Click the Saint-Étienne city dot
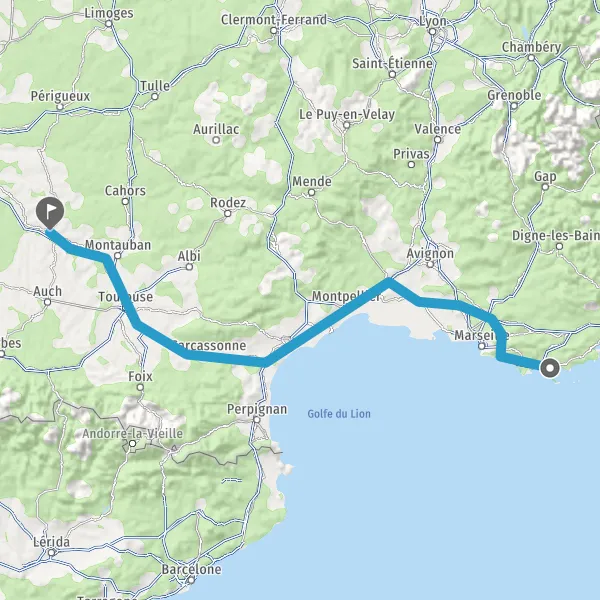 click(392, 74)
